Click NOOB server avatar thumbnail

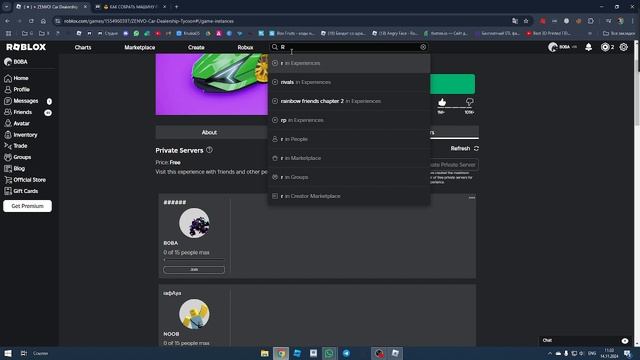click(x=194, y=314)
